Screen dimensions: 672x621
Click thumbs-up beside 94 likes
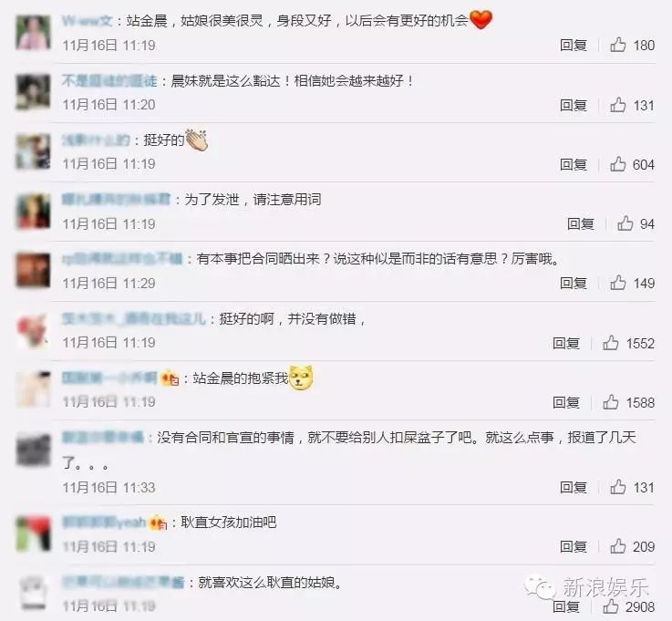[x=625, y=223]
